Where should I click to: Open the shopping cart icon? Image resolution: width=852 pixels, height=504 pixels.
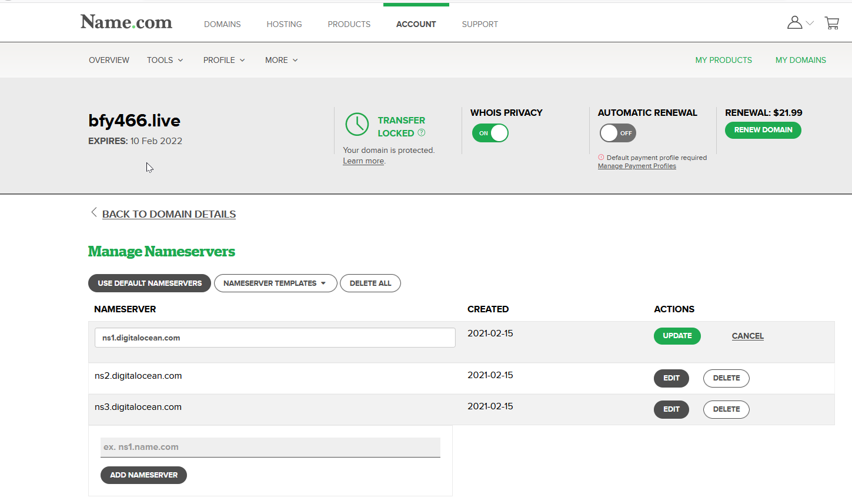831,23
